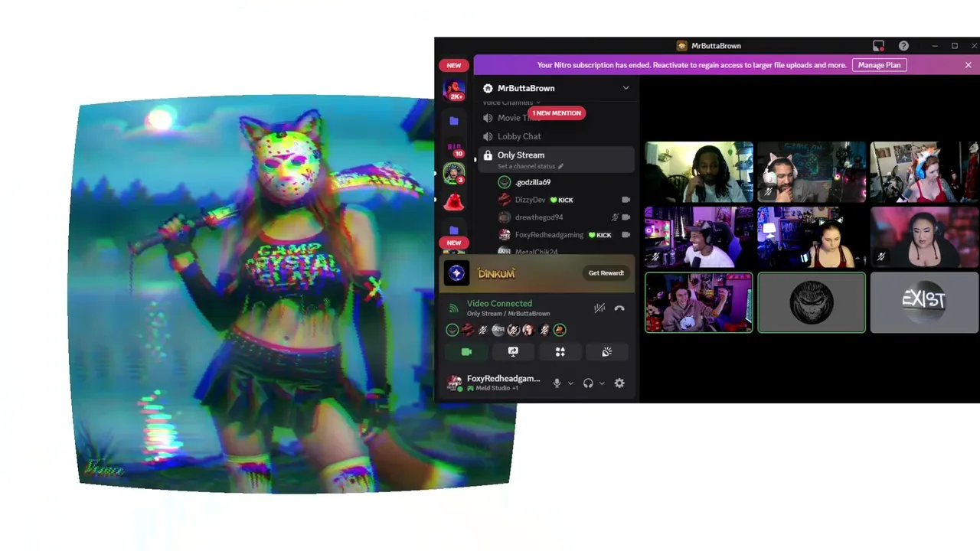This screenshot has width=980, height=551.
Task: Focus the laughing man in white shirt tile
Action: [698, 237]
